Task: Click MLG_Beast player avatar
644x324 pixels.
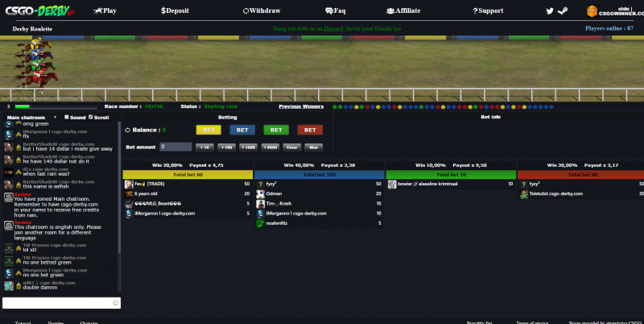Action: click(129, 204)
